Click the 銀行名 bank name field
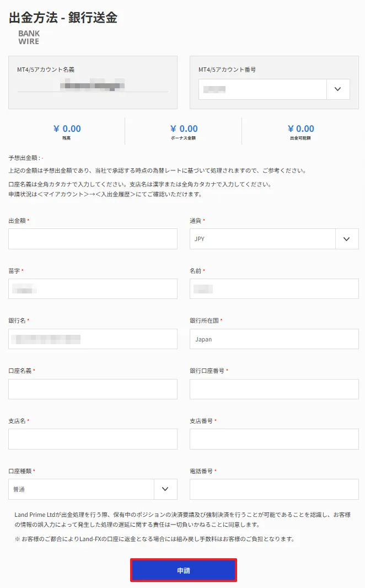The width and height of the screenshot is (365, 588). [93, 339]
